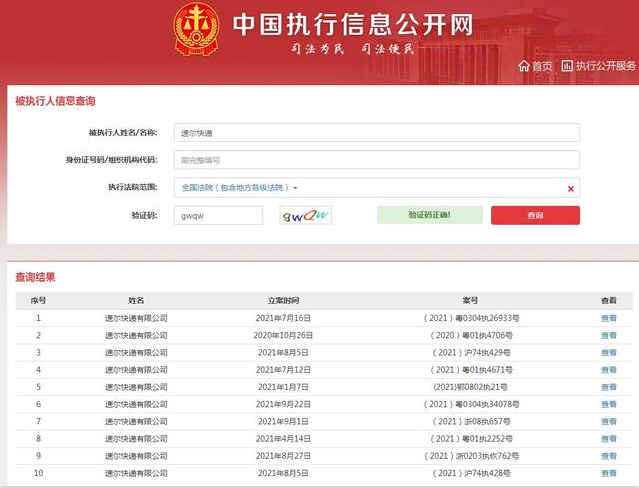This screenshot has height=488, width=639.
Task: Click the 序号 column header
Action: (x=38, y=300)
